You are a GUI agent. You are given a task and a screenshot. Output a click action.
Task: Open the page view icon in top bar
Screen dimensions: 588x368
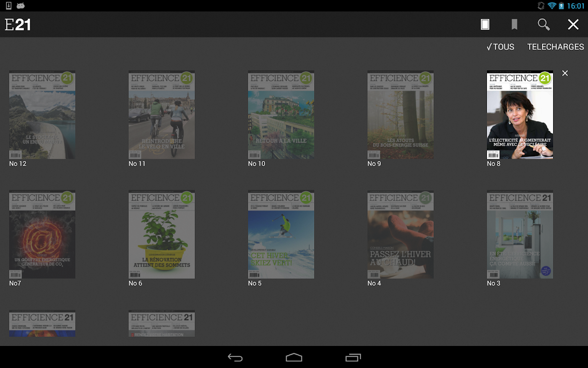click(485, 24)
